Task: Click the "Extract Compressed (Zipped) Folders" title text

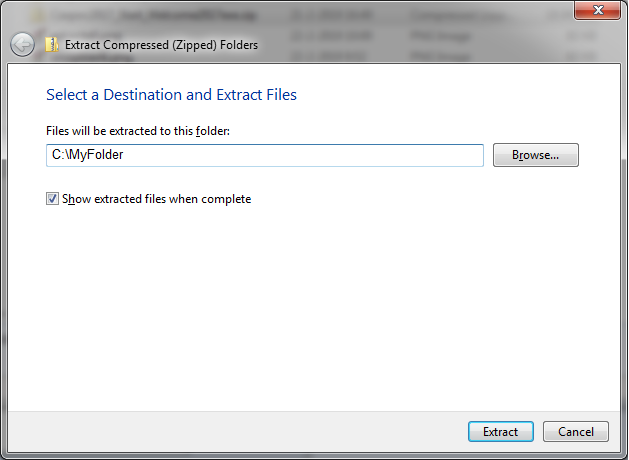Action: coord(161,45)
